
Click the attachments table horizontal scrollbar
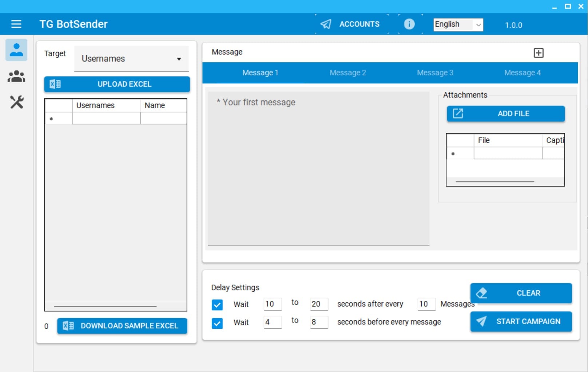494,181
